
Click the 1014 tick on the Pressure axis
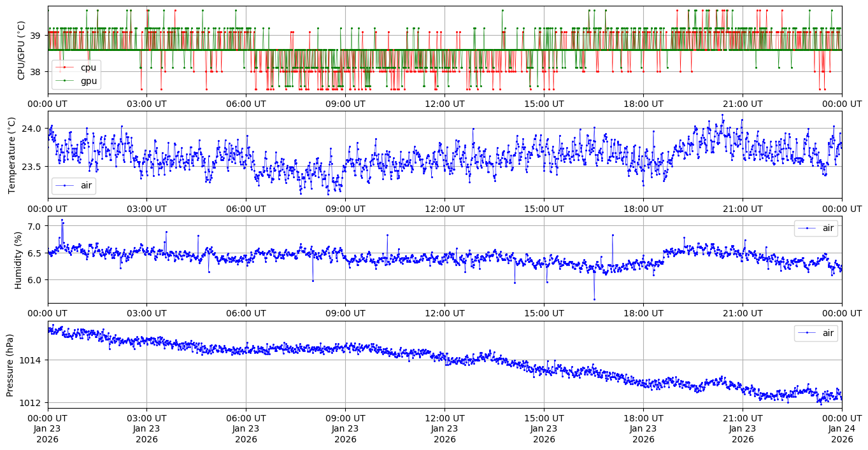click(x=32, y=360)
